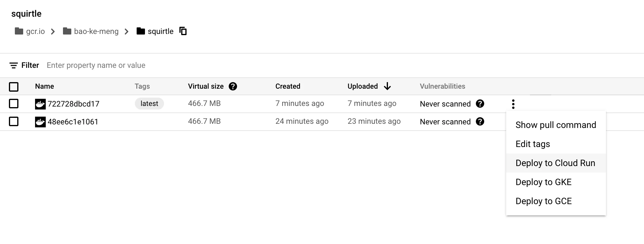Image resolution: width=644 pixels, height=244 pixels.
Task: Select the checkbox for image 48ee6c1e1061
Action: pyautogui.click(x=14, y=121)
